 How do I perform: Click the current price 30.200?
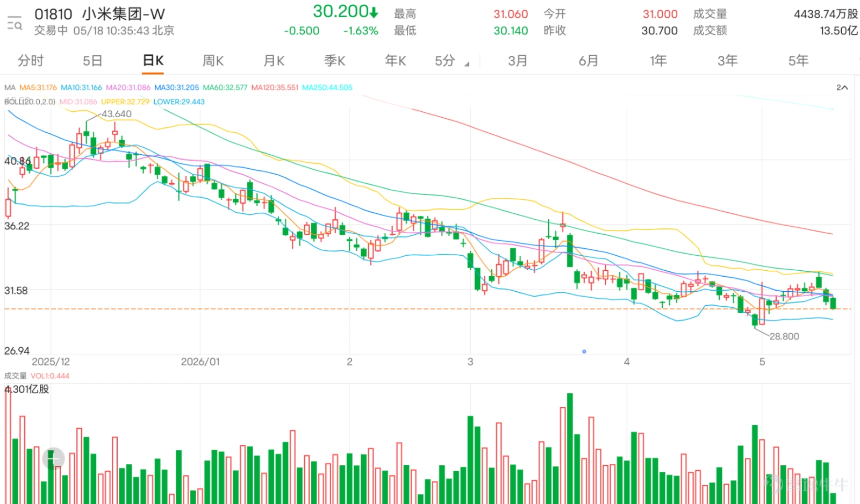346,11
